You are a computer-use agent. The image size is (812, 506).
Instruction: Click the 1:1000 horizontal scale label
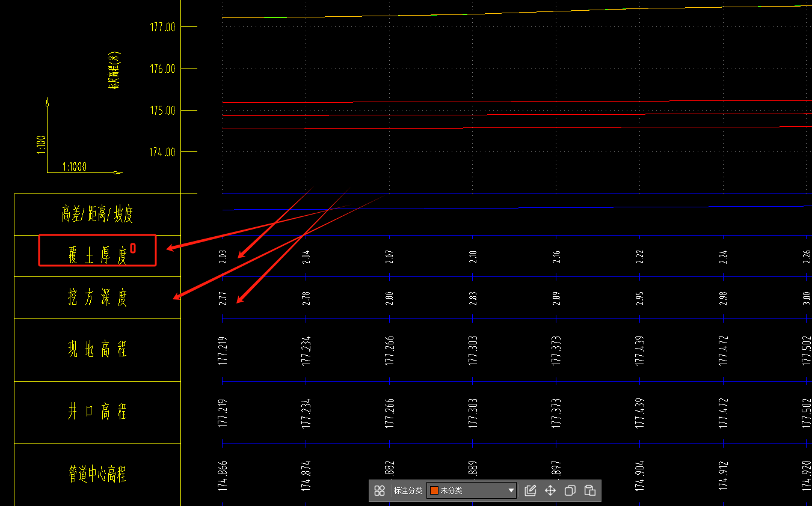click(x=75, y=166)
